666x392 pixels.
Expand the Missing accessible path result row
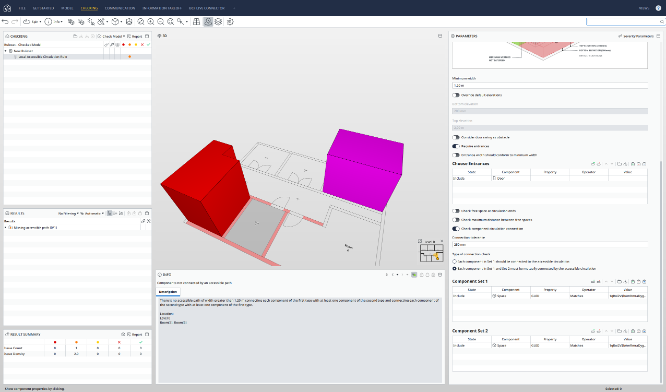pos(6,228)
